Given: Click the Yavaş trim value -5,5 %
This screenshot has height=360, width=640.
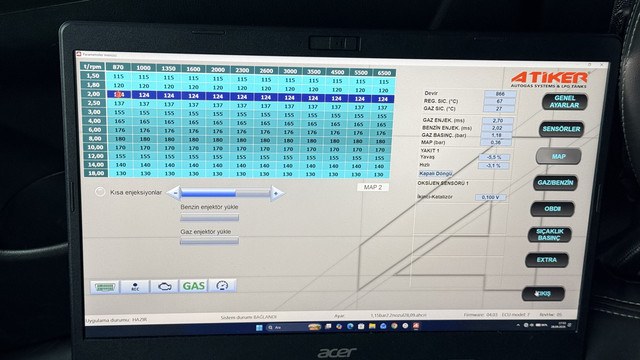Looking at the screenshot, I should click(x=494, y=157).
